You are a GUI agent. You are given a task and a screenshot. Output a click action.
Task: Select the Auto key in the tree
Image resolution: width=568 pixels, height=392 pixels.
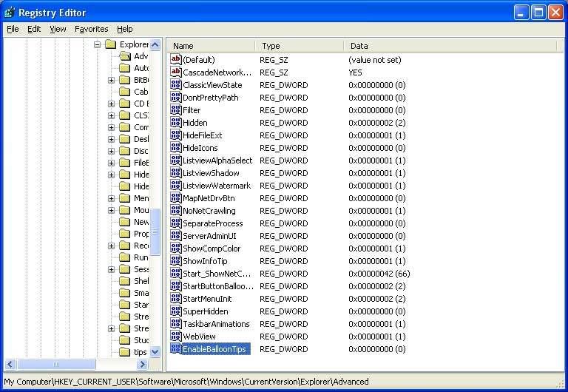click(x=141, y=68)
